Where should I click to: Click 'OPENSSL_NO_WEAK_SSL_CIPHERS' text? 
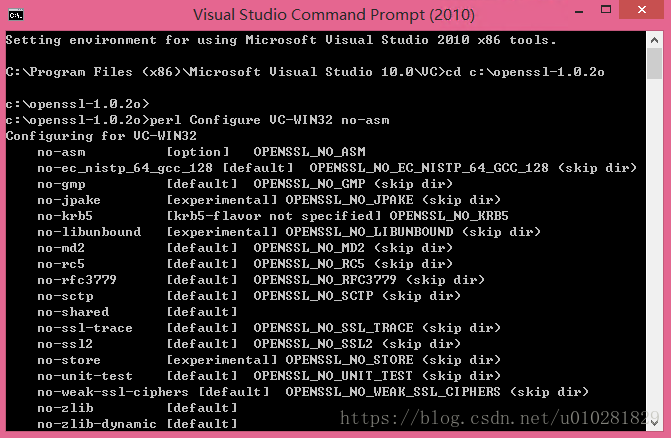(393, 393)
